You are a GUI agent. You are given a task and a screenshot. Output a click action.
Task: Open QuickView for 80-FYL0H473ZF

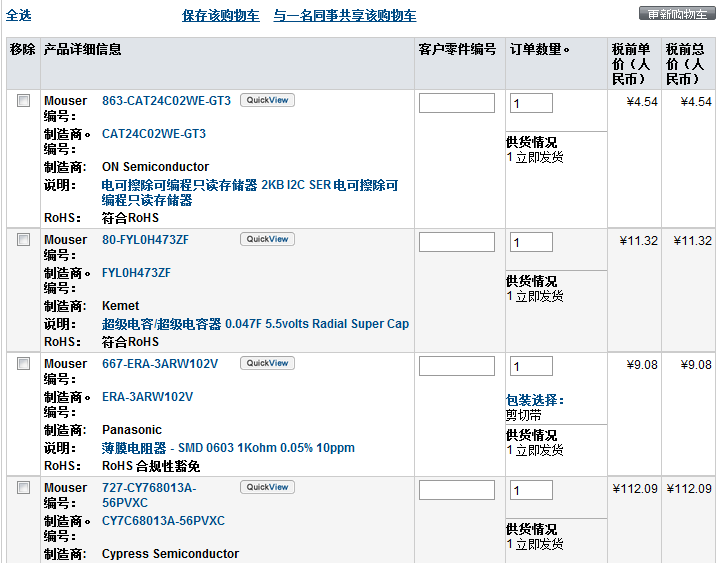pyautogui.click(x=268, y=239)
